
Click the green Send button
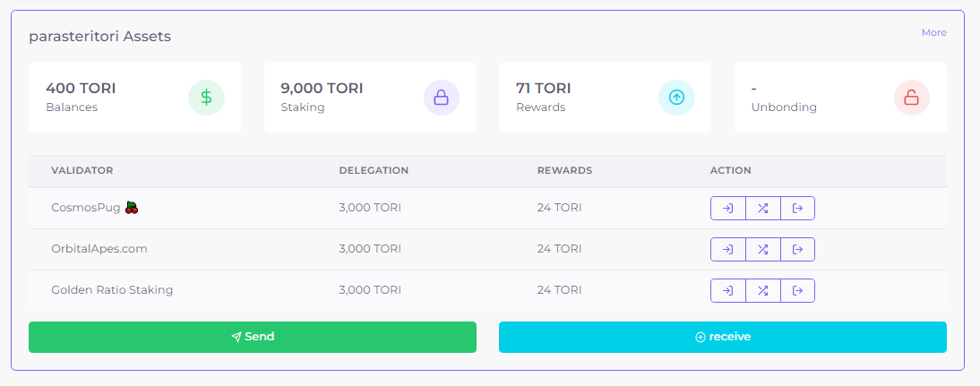click(253, 338)
